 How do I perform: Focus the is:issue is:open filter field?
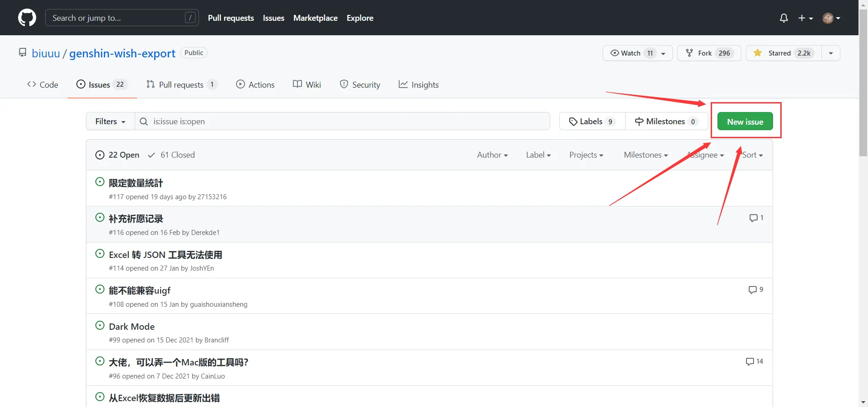[x=342, y=122]
